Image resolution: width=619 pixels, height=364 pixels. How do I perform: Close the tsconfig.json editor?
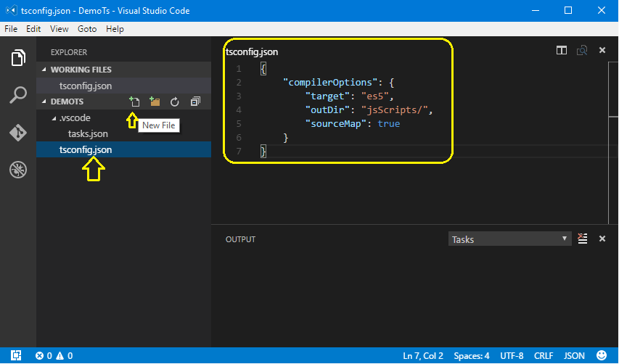(x=602, y=50)
